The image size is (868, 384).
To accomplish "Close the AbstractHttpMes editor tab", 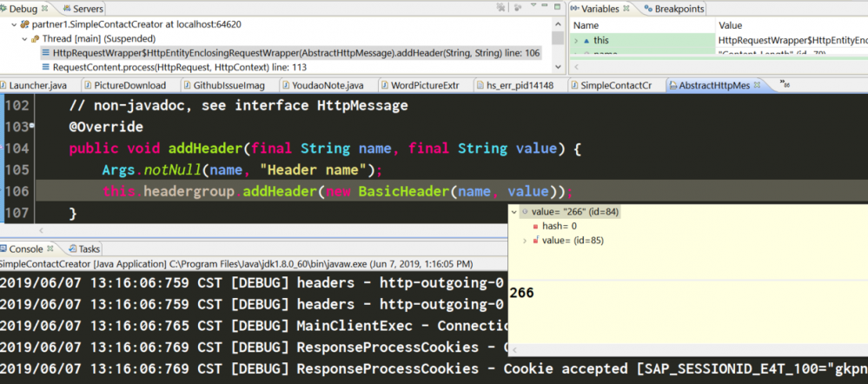I will pos(757,85).
